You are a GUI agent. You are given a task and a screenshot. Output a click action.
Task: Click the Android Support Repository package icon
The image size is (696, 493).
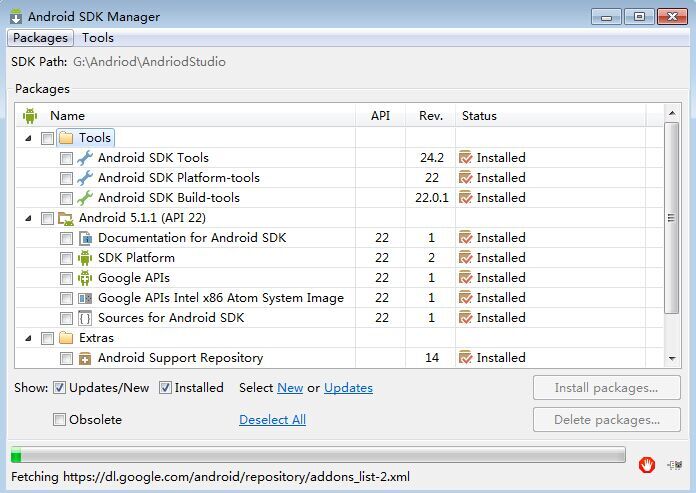point(85,358)
